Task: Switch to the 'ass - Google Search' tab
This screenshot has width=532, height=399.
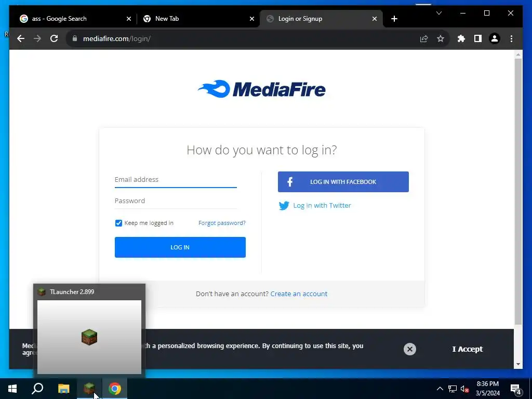Action: click(x=76, y=19)
